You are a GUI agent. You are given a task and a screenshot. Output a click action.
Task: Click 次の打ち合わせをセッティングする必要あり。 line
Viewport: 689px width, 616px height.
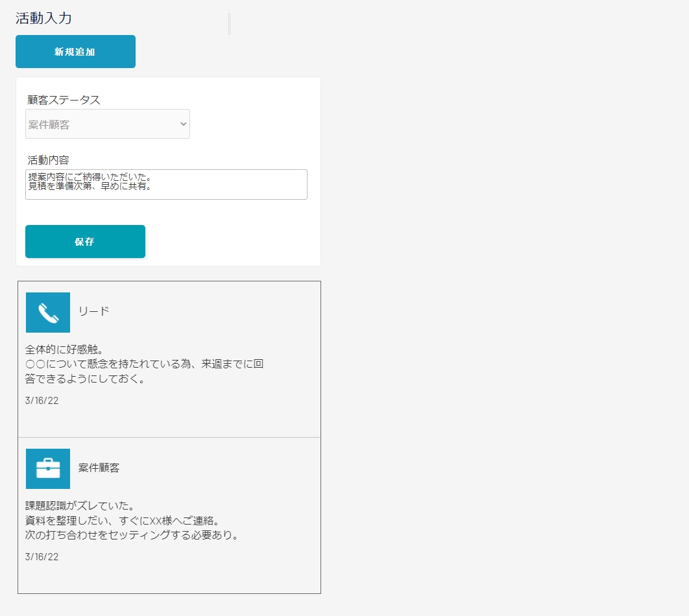[x=132, y=535]
